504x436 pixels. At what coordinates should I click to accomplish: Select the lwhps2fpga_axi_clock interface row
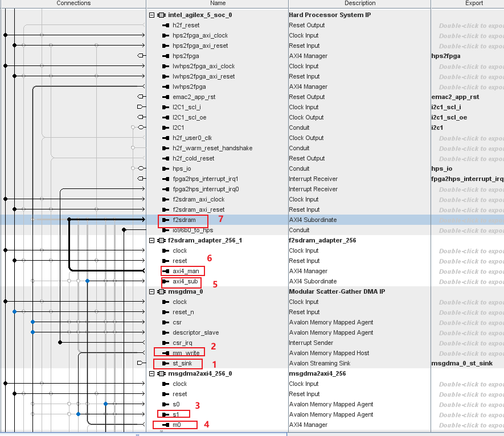tap(203, 66)
